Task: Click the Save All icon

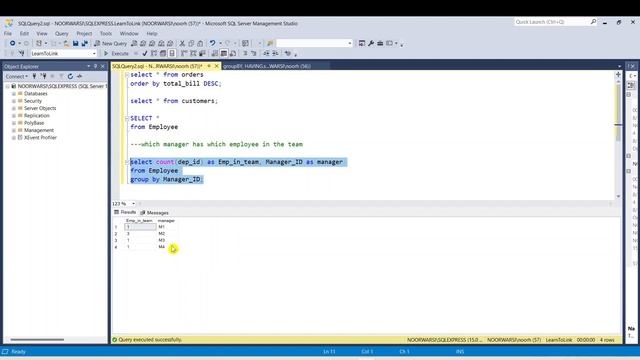Action: point(84,43)
